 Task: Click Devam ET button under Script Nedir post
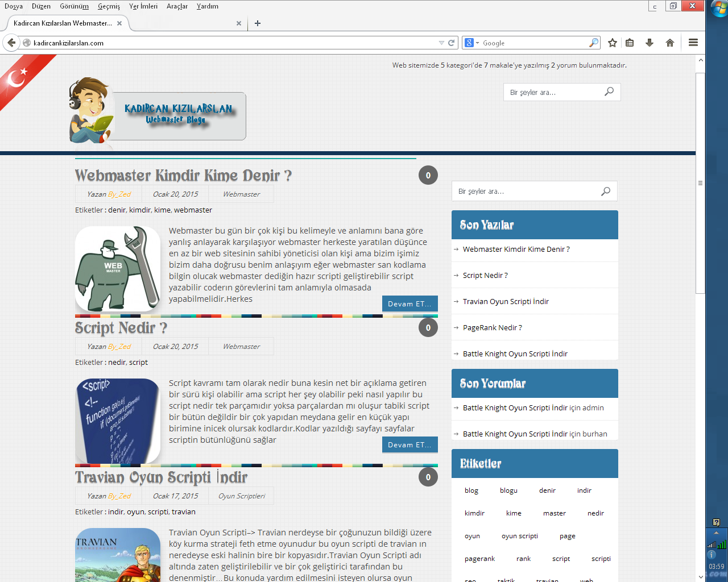click(x=410, y=444)
